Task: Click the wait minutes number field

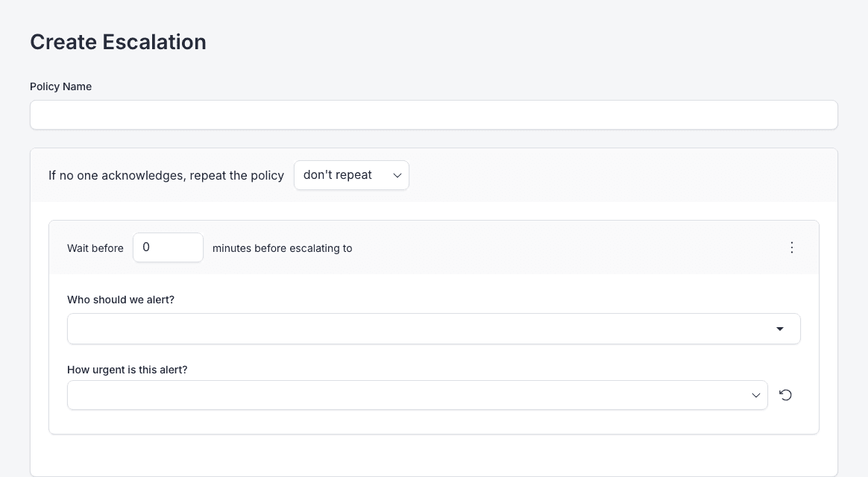Action: (168, 247)
